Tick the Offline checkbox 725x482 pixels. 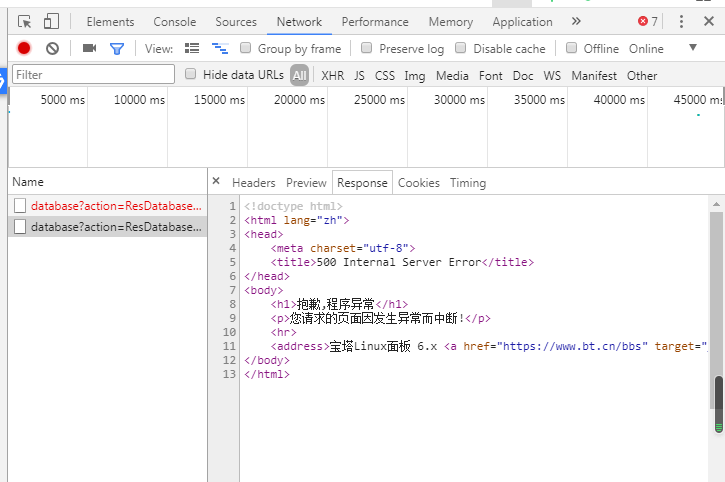[x=571, y=48]
